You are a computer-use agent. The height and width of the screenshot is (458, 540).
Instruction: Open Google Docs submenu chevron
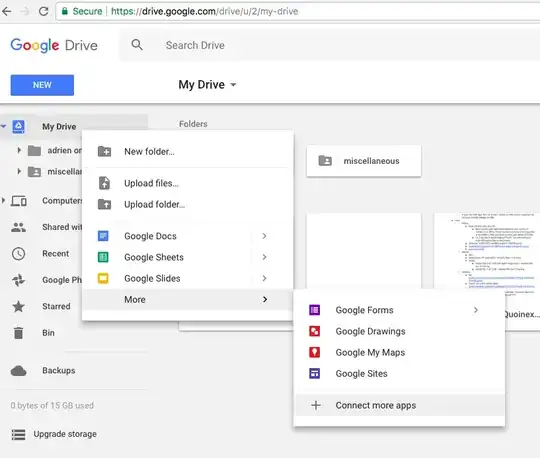pyautogui.click(x=264, y=236)
